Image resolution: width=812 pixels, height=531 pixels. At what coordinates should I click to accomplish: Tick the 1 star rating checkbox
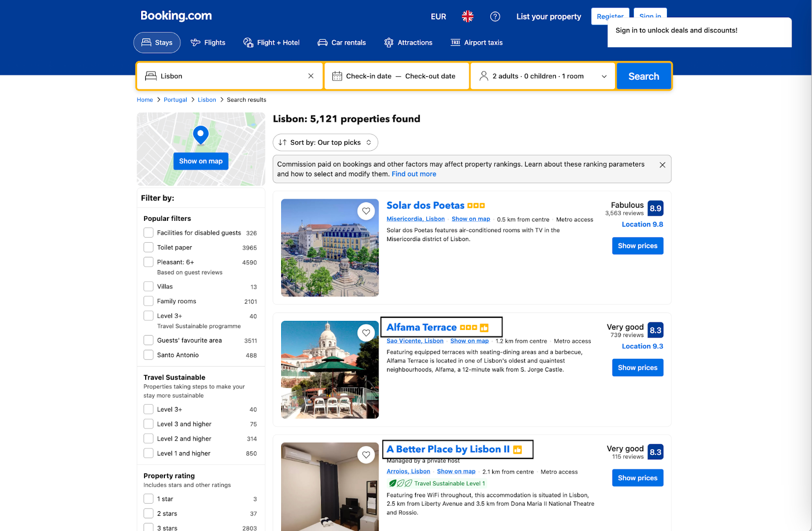[148, 499]
